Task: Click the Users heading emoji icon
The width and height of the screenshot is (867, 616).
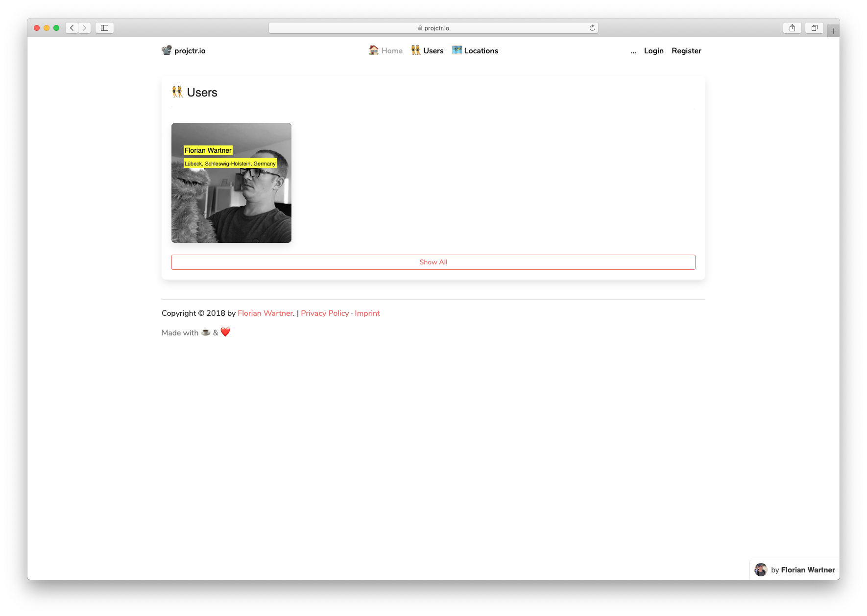Action: click(x=177, y=92)
